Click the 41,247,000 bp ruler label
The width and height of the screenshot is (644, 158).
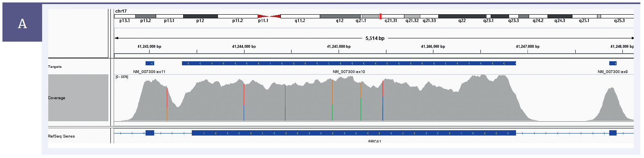coord(527,47)
